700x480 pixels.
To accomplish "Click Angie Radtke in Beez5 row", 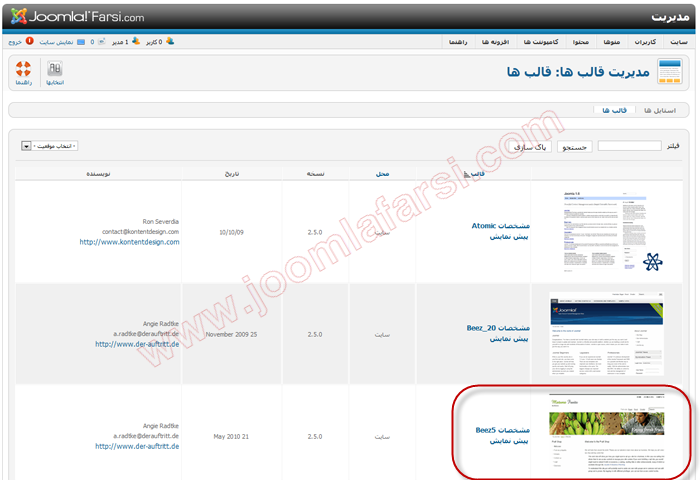I will tap(161, 426).
